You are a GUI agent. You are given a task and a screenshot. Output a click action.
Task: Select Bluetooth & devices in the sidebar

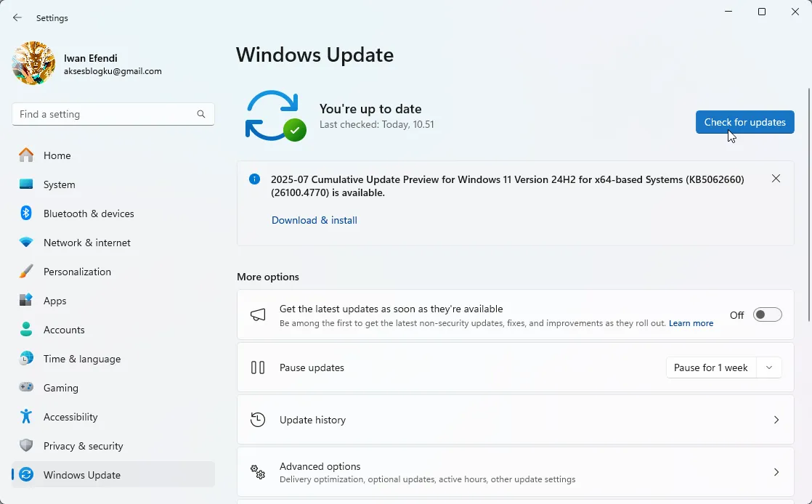[x=89, y=214]
